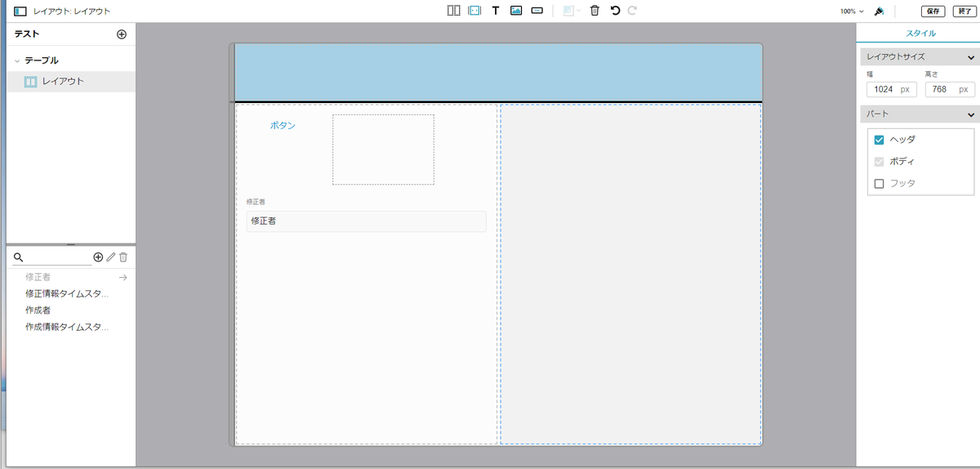Click the pencil edit field icon
This screenshot has width=980, height=469.
pos(111,257)
